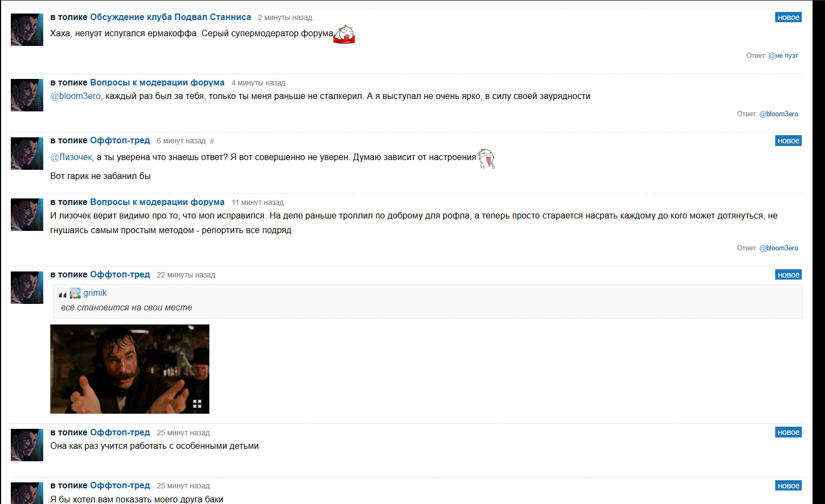Screen dimensions: 825x504
Task: Click the 'новое' badge on the 22 minutes post
Action: pos(788,275)
